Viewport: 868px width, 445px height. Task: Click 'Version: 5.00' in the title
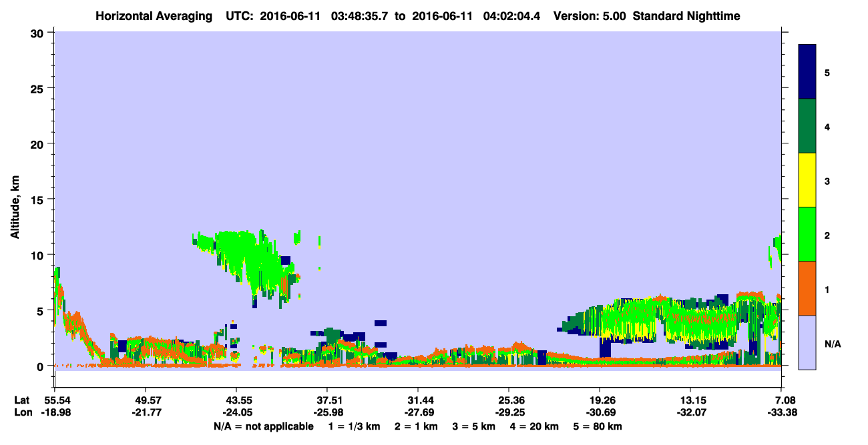coord(590,16)
